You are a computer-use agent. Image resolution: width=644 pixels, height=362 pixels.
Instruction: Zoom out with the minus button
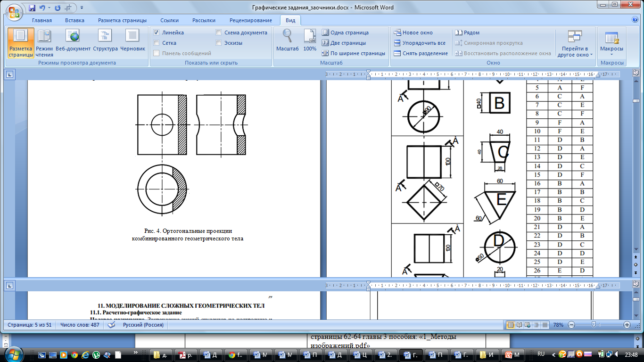[x=571, y=325]
